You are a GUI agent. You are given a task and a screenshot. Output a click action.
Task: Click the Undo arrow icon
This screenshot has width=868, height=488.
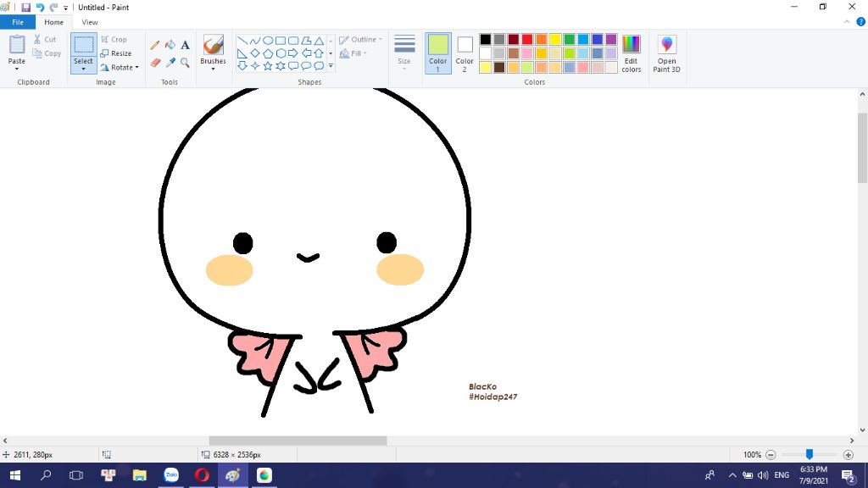40,7
